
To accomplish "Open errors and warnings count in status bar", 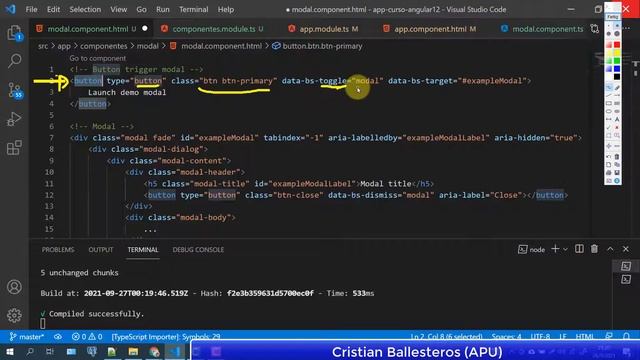I will [87, 337].
